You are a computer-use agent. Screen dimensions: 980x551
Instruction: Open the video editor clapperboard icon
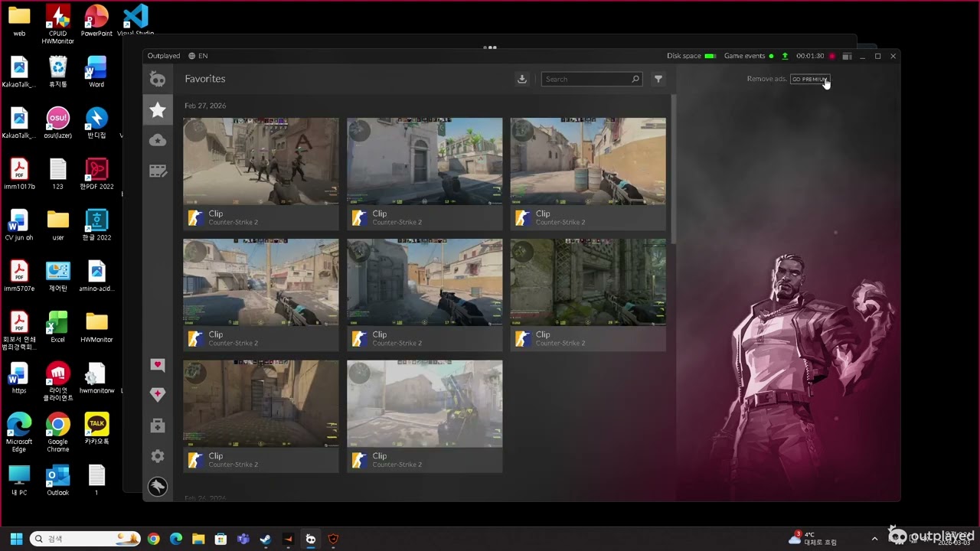click(x=158, y=171)
